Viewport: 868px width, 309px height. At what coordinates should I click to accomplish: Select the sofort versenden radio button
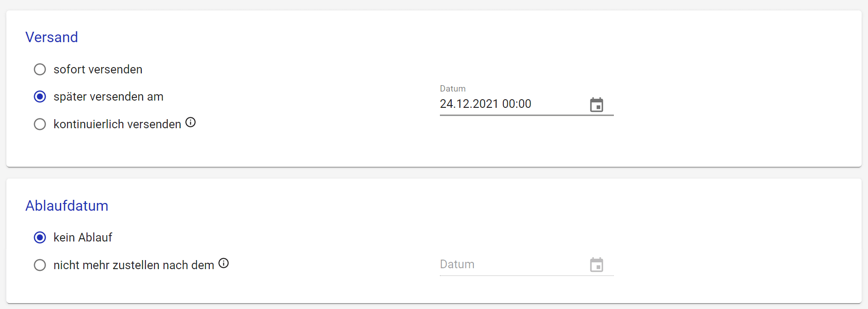click(x=40, y=69)
